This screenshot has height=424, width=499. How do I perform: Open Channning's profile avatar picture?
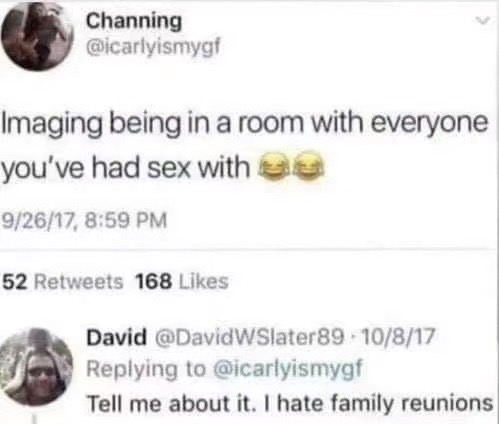[x=37, y=37]
